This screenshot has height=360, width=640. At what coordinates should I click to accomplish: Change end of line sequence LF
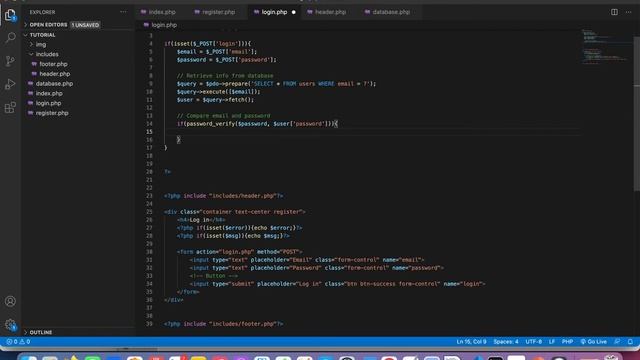coord(552,342)
